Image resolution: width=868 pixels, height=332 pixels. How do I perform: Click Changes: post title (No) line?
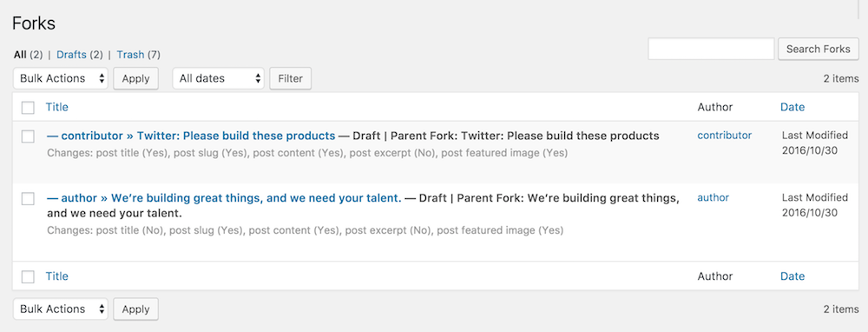pyautogui.click(x=305, y=230)
